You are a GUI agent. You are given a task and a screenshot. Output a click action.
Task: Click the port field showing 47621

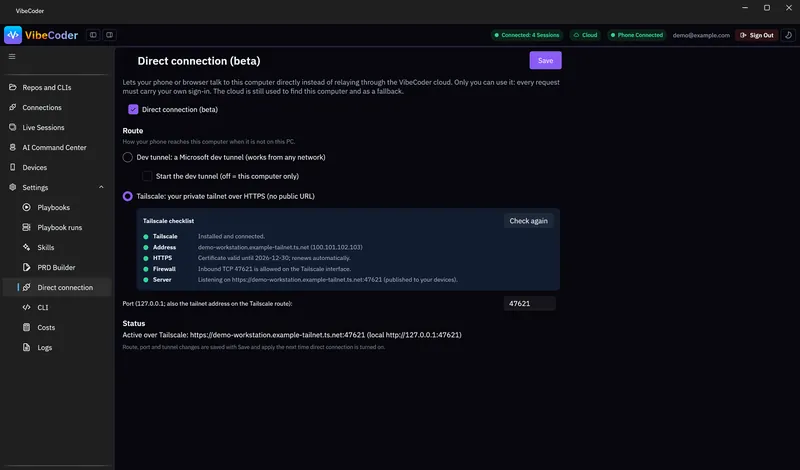[x=530, y=303]
